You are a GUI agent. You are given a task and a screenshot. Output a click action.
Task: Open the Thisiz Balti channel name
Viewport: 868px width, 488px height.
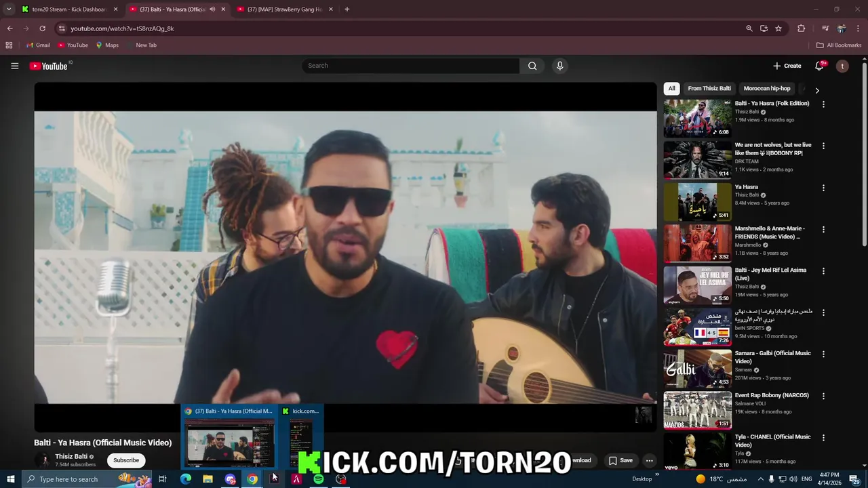coord(71,457)
